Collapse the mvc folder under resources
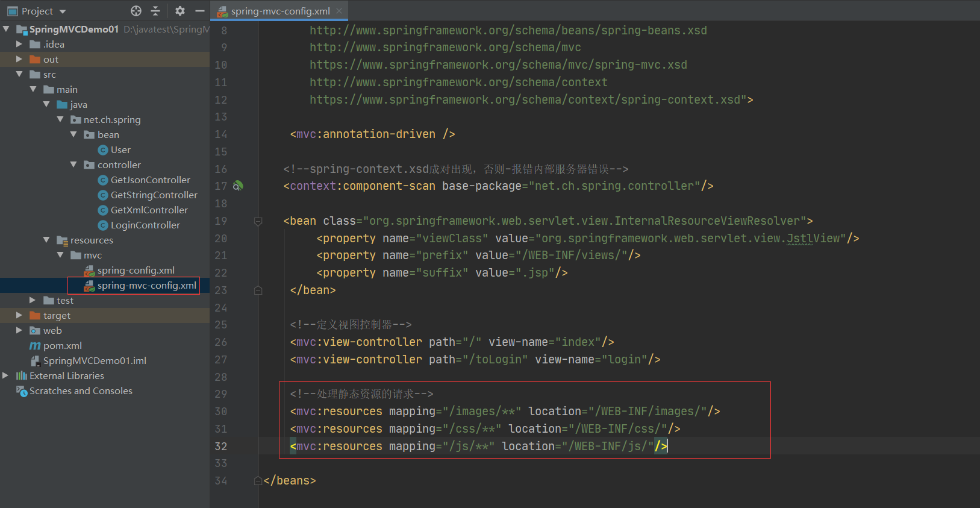980x508 pixels. click(x=60, y=255)
